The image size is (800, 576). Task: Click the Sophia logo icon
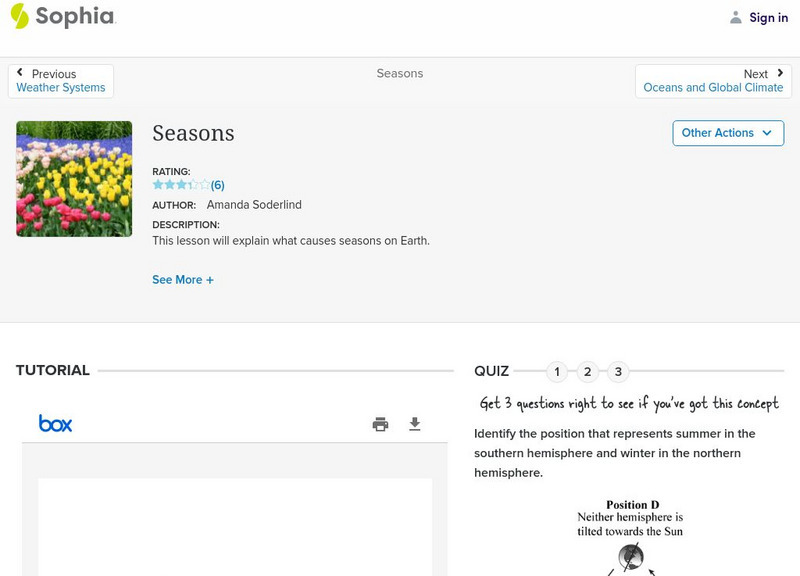click(19, 16)
